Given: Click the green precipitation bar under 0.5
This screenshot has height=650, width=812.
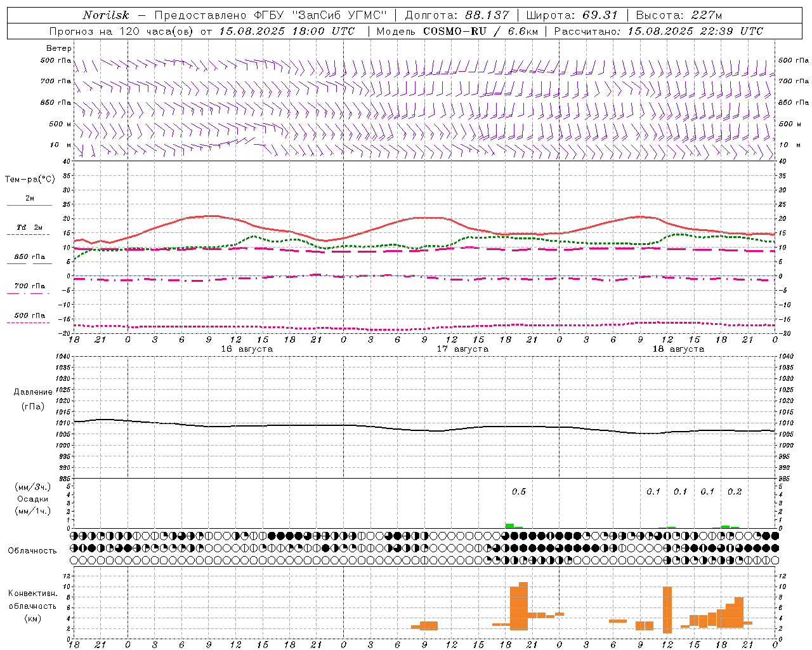Looking at the screenshot, I should coord(509,526).
